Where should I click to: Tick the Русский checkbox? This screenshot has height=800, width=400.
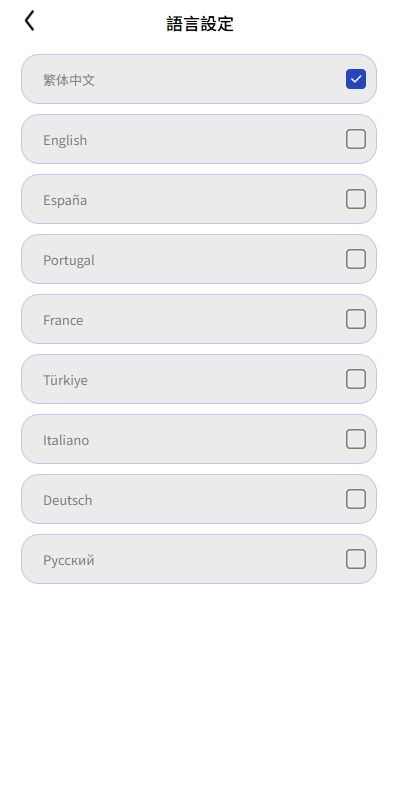356,559
